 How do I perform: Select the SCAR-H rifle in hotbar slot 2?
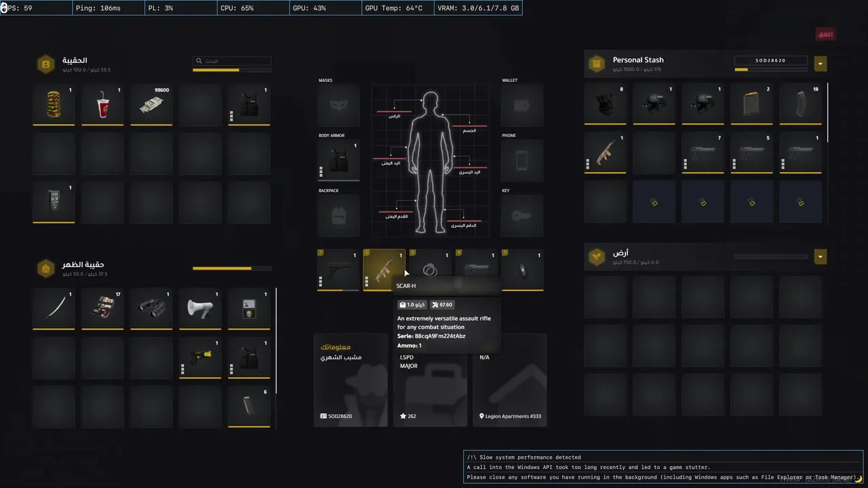pyautogui.click(x=384, y=270)
